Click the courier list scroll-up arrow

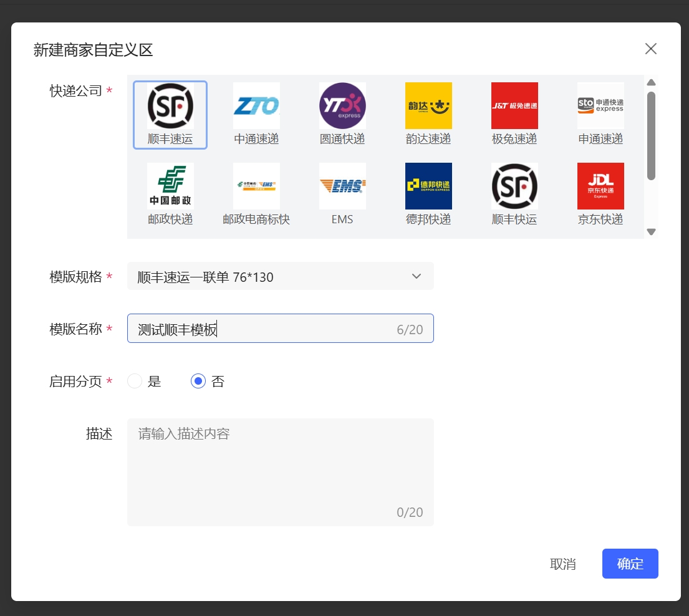coord(651,82)
